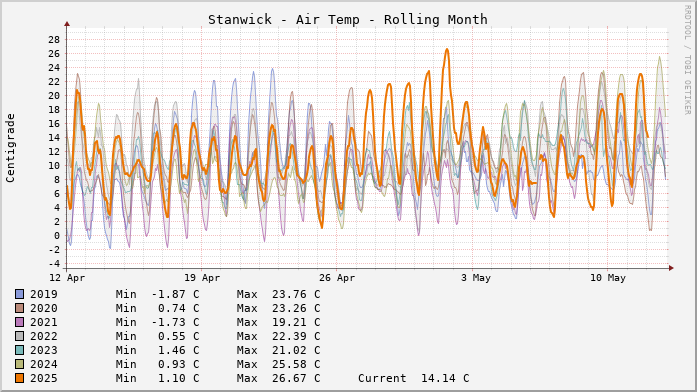Click the '-4' y-axis tick label
697x392 pixels.
[54, 264]
